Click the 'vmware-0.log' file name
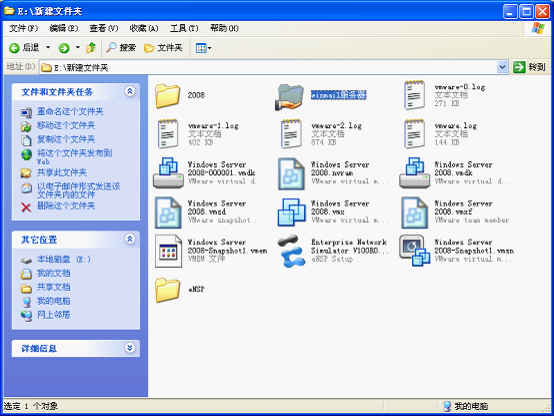Viewport: 554px width, 416px height. coord(460,87)
